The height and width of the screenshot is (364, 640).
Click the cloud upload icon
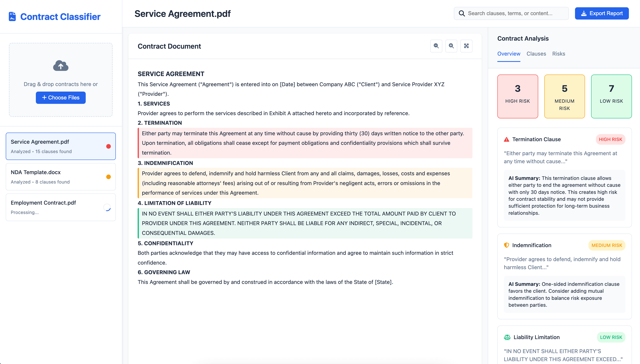pyautogui.click(x=61, y=66)
